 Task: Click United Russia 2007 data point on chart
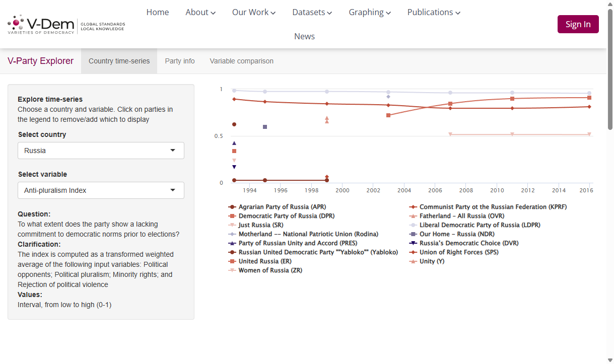[450, 104]
